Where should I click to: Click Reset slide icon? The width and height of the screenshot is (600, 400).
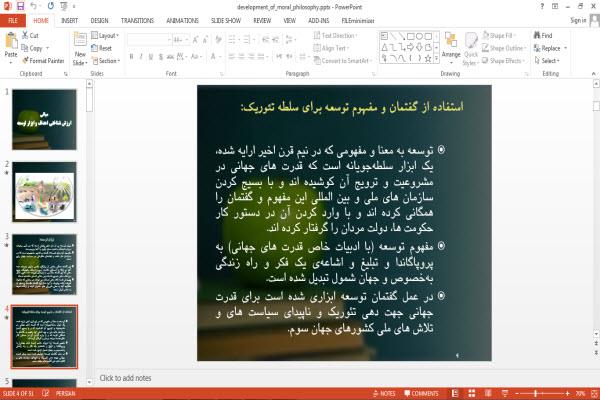(95, 48)
